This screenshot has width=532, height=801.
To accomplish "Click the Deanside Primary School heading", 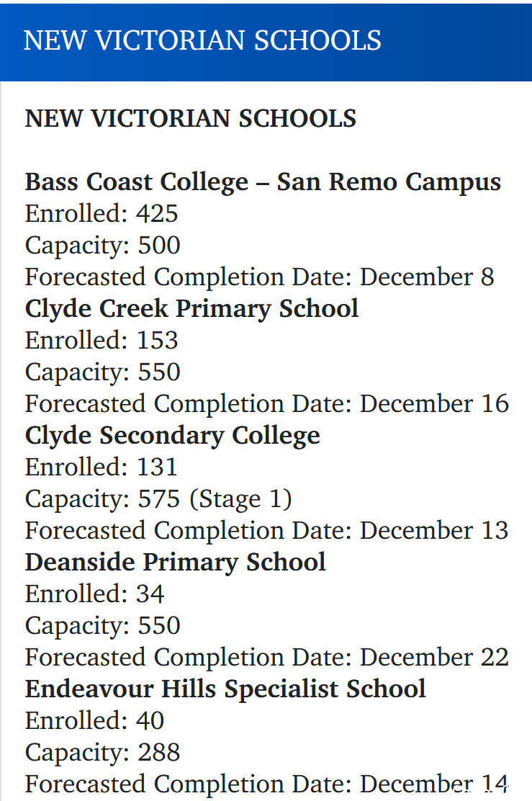I will pyautogui.click(x=175, y=563).
